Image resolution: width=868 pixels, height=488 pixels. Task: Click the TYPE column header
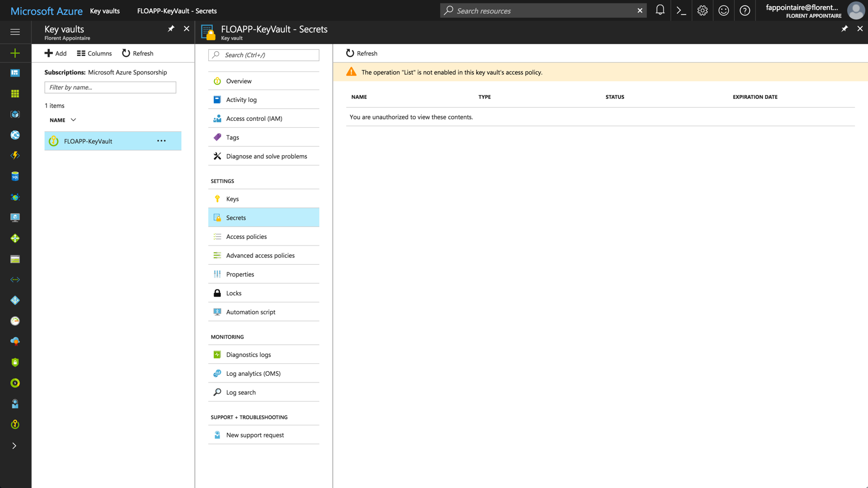(485, 97)
